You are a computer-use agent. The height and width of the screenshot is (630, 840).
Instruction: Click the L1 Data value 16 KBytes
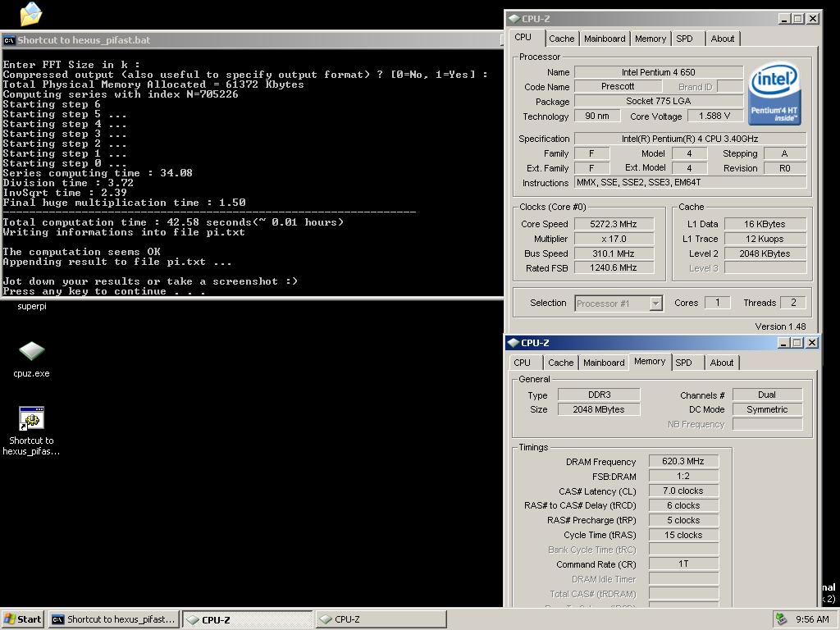click(x=765, y=224)
